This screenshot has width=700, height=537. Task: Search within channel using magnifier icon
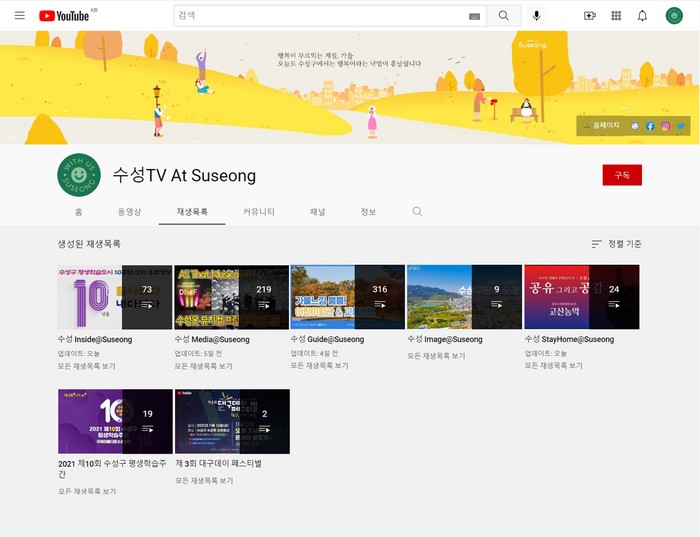click(x=418, y=212)
